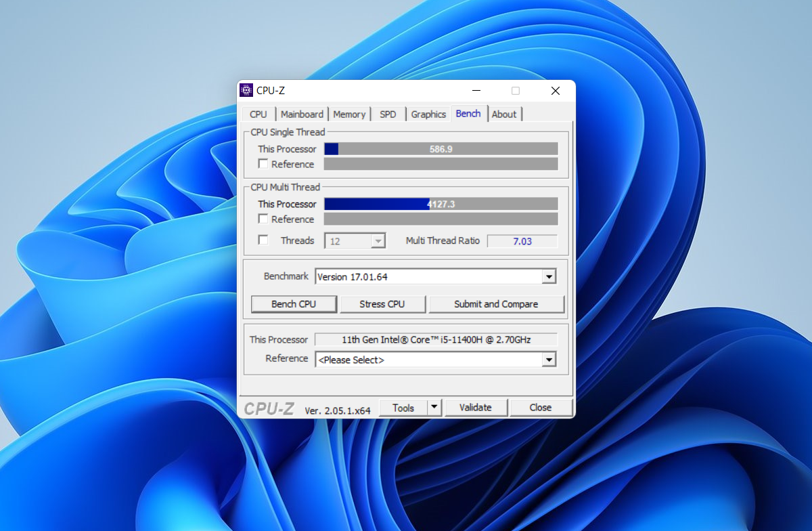Click Submit and Compare
The width and height of the screenshot is (812, 531).
tap(496, 304)
